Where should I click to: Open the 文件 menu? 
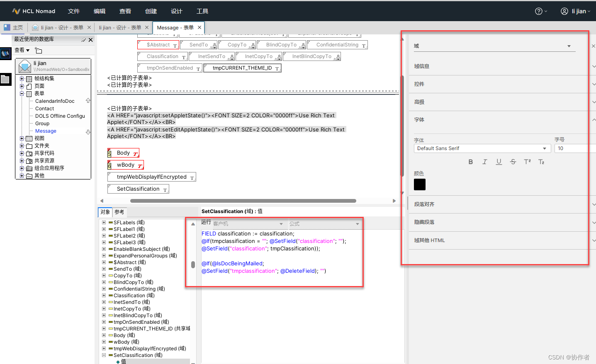[x=74, y=11]
